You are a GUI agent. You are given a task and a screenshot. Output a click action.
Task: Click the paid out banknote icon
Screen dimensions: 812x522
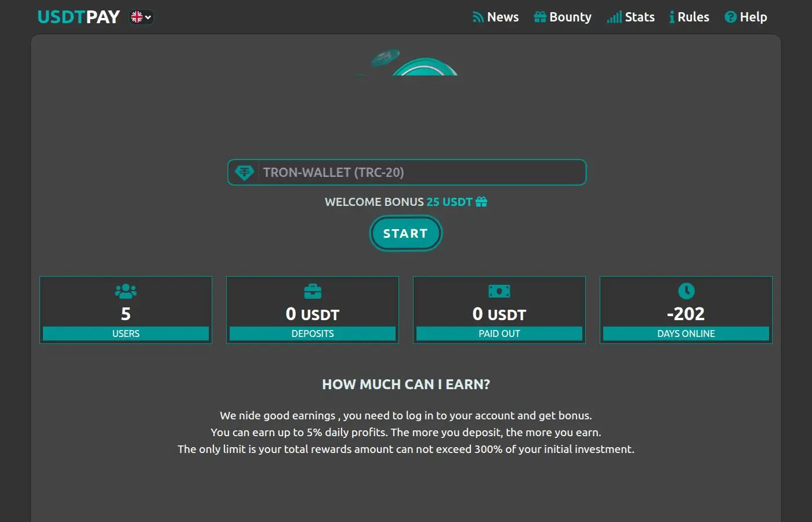pos(499,291)
